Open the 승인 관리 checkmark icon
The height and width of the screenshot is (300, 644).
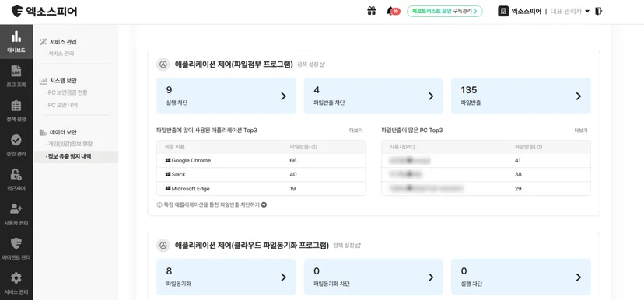click(x=16, y=141)
